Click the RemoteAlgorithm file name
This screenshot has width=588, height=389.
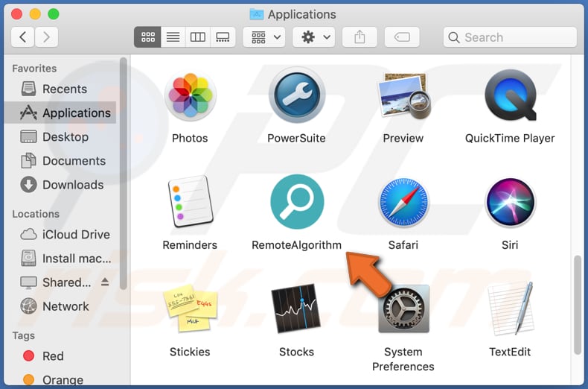click(x=297, y=245)
